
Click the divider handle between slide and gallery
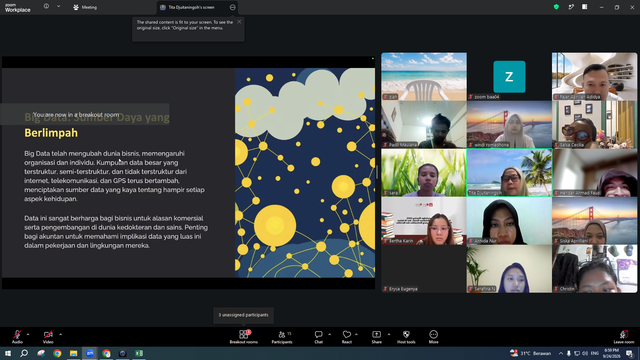pos(377,172)
